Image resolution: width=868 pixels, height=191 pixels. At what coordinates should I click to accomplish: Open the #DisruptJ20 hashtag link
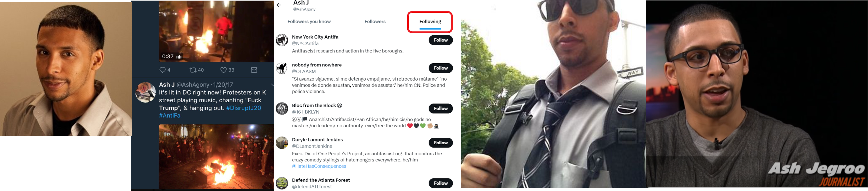244,108
